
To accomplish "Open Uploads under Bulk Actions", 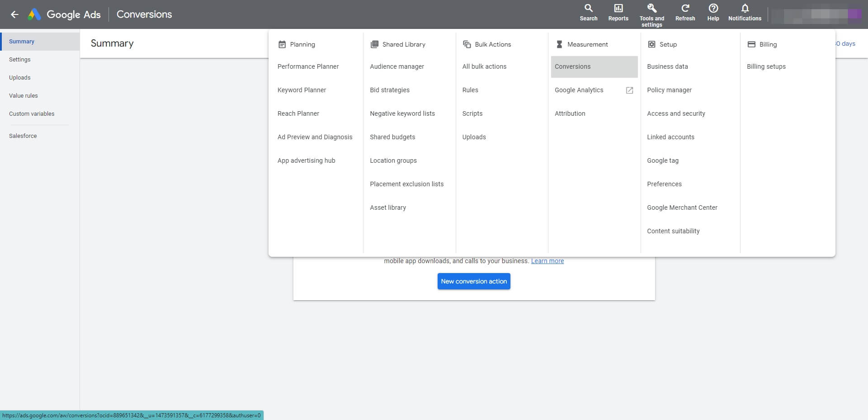I will coord(474,137).
